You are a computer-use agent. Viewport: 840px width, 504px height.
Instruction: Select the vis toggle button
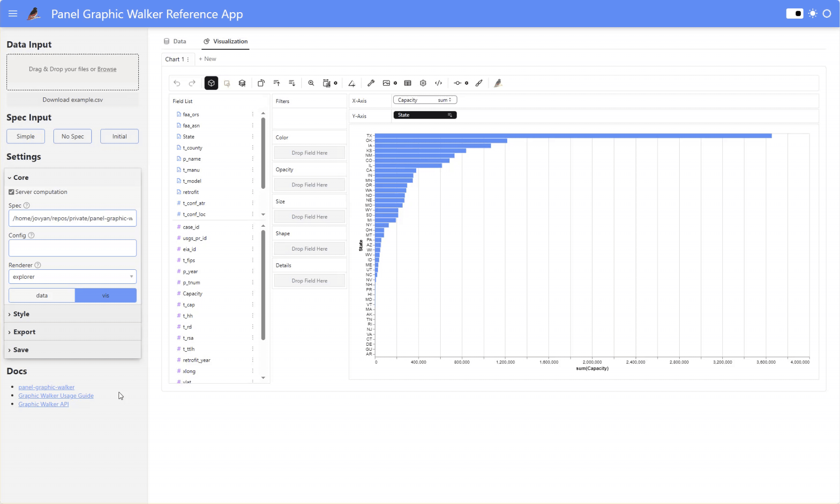tap(105, 296)
